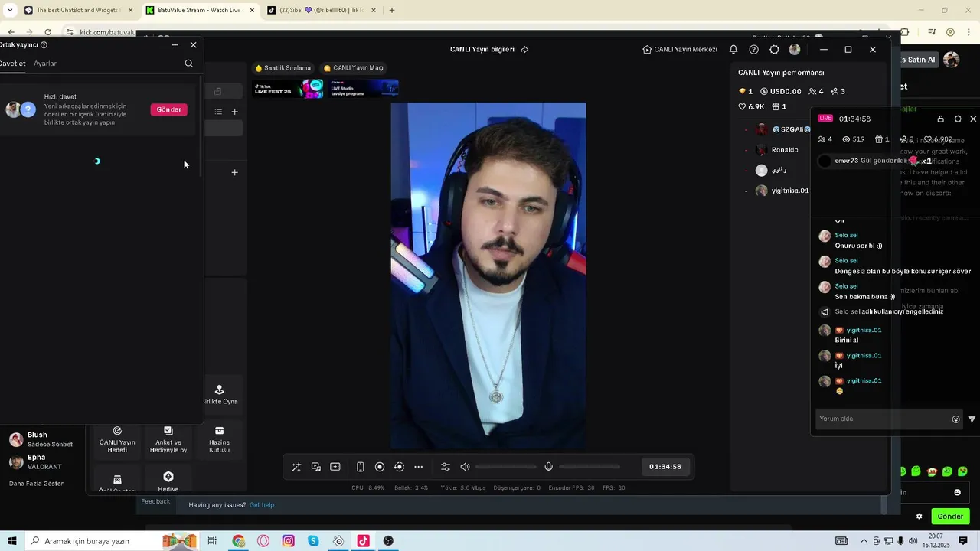Click green Gönder button in Kick chat
Screen dimensions: 980x551
[950, 517]
